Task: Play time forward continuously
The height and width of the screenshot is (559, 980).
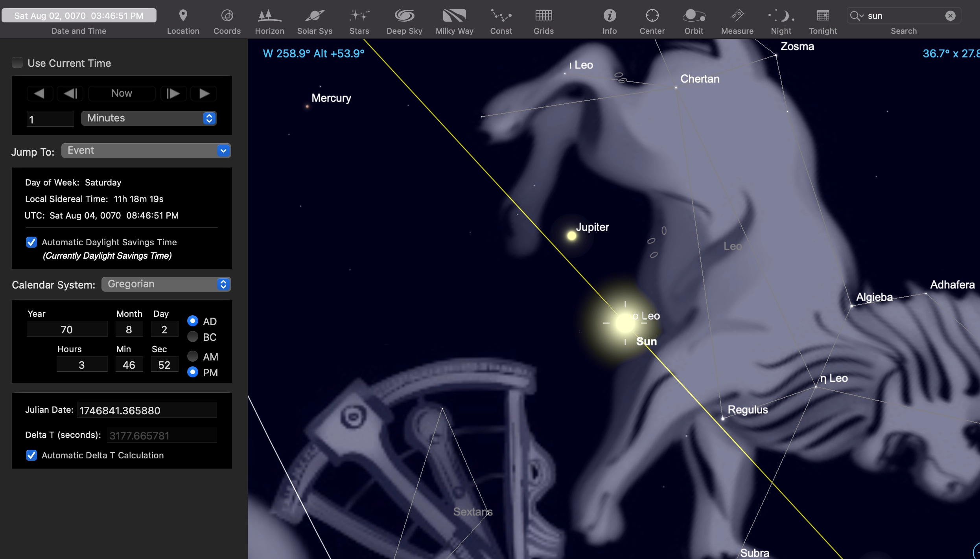Action: [x=204, y=94]
